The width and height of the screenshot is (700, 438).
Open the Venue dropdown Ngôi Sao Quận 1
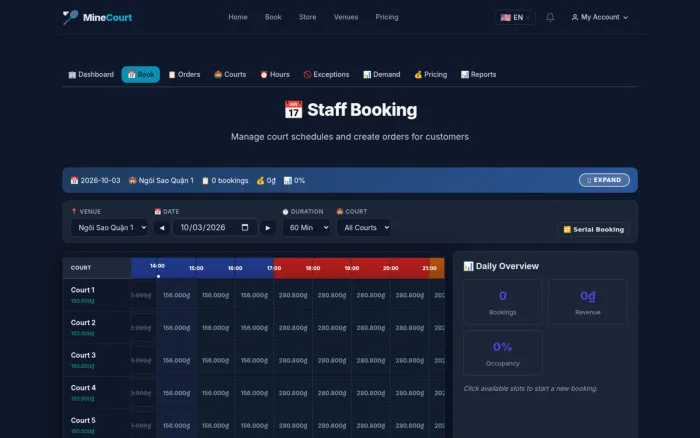tap(109, 228)
